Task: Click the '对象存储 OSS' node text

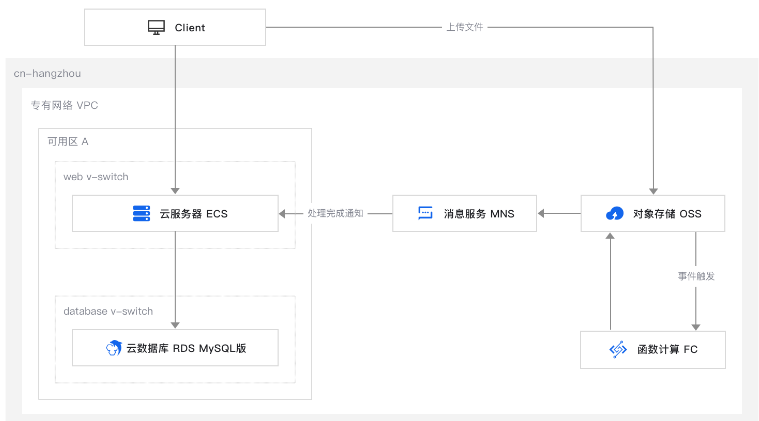Action: point(667,213)
